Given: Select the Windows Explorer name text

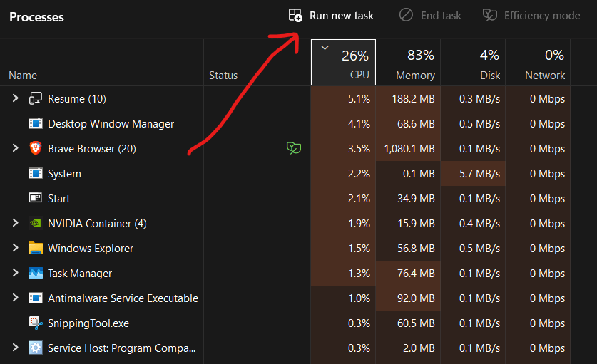Looking at the screenshot, I should coord(91,249).
